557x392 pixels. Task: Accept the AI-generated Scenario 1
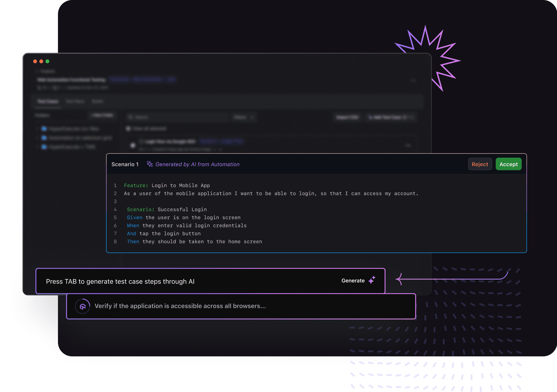point(508,164)
